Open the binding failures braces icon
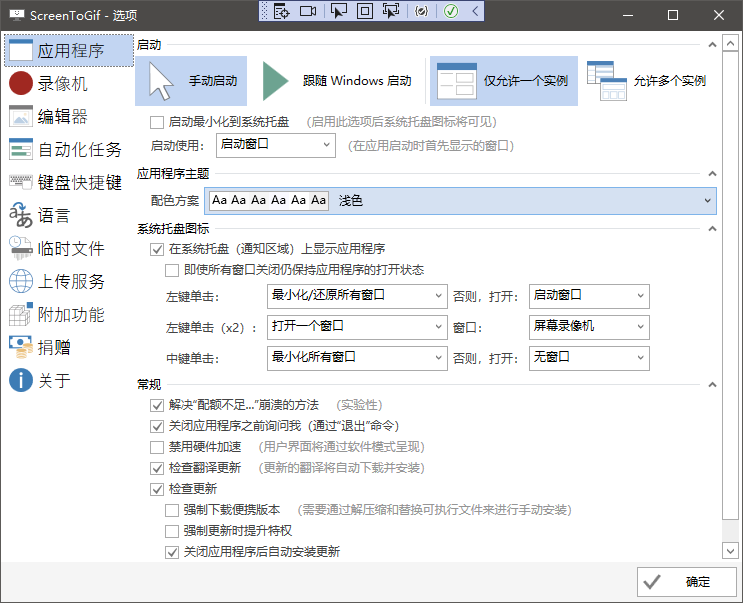 (421, 11)
